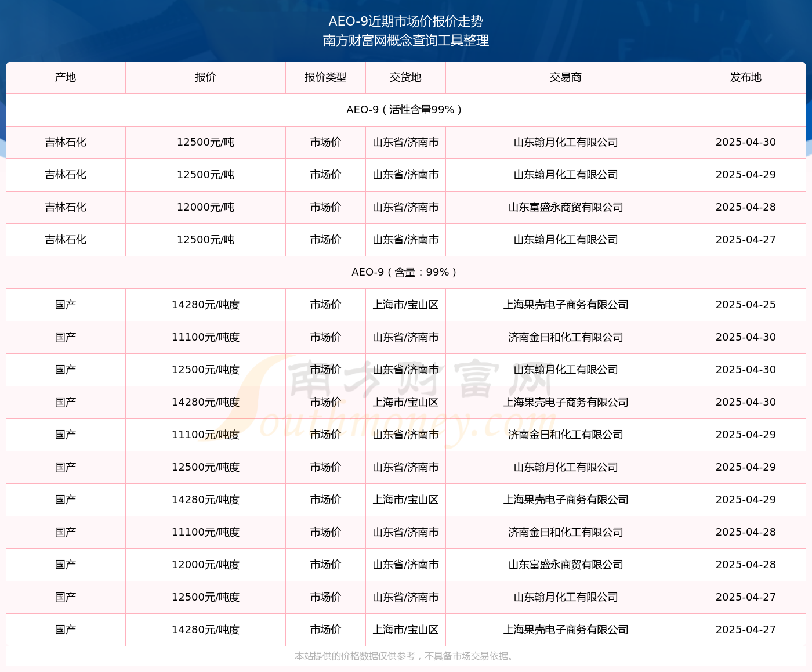Click 上海市/宝山区 in the 2025-04-25 row
The height and width of the screenshot is (672, 812).
(405, 305)
